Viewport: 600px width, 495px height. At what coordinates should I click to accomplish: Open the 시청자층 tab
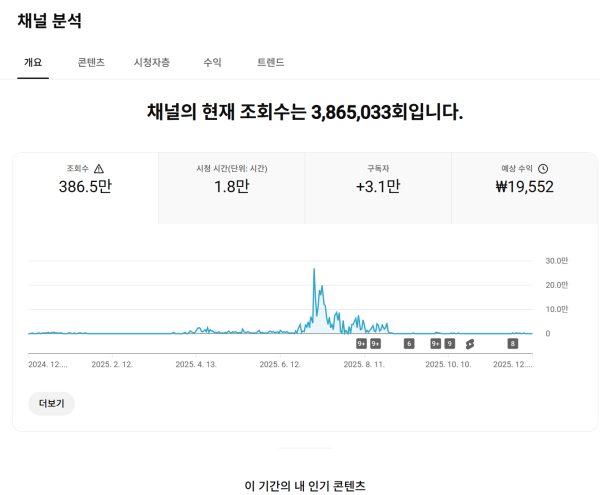[x=152, y=62]
